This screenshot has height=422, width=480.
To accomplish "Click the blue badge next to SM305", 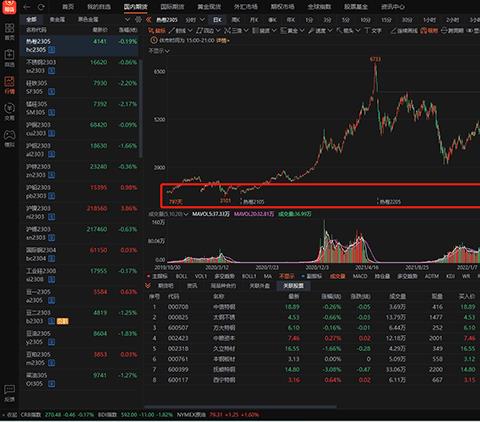I will (52, 113).
